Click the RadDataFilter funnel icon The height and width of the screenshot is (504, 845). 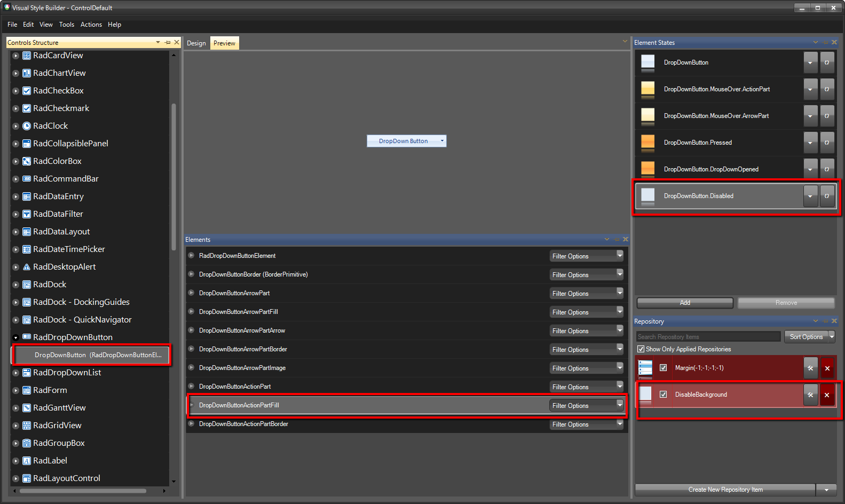coord(27,214)
